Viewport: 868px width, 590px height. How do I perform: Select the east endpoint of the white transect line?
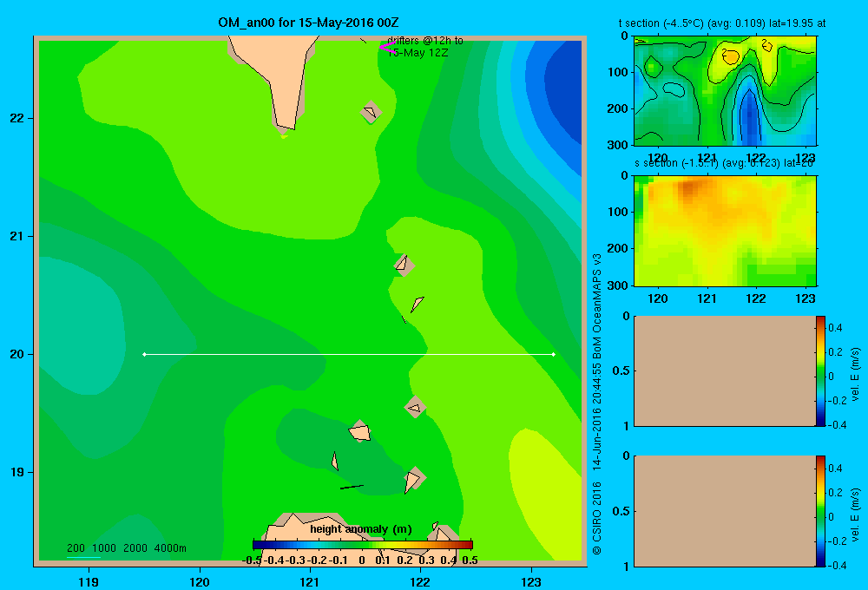554,354
